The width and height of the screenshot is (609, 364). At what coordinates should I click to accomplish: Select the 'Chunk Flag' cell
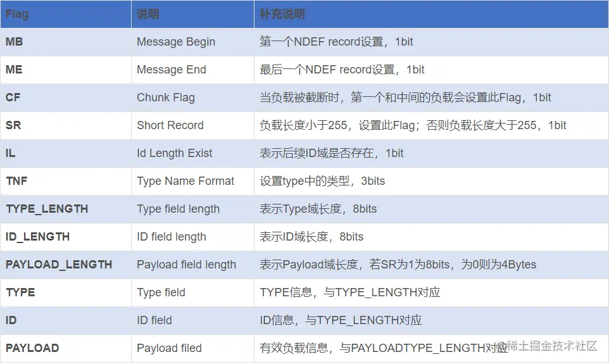[x=192, y=97]
